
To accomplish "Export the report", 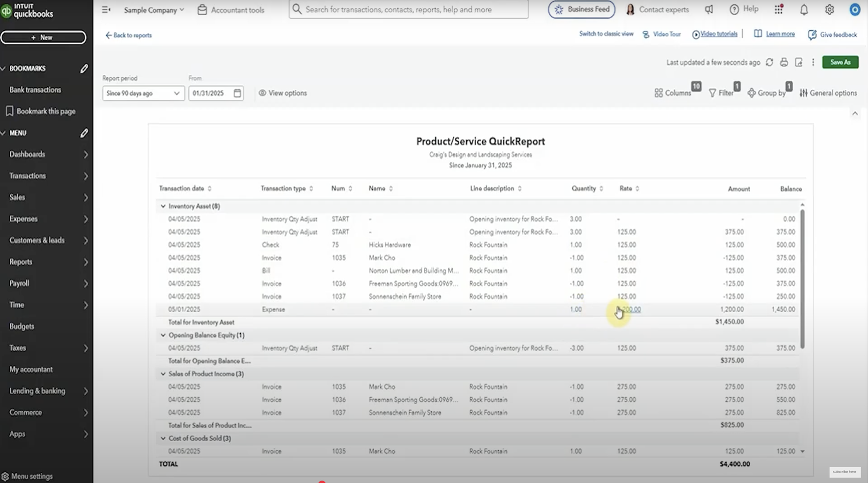I will (x=799, y=62).
